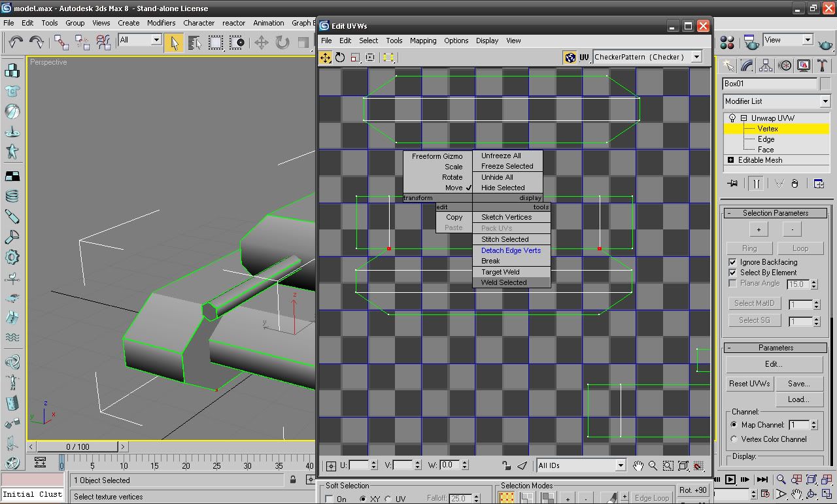The image size is (837, 504).
Task: Choose the Vertex Color Channel radio
Action: coord(734,439)
